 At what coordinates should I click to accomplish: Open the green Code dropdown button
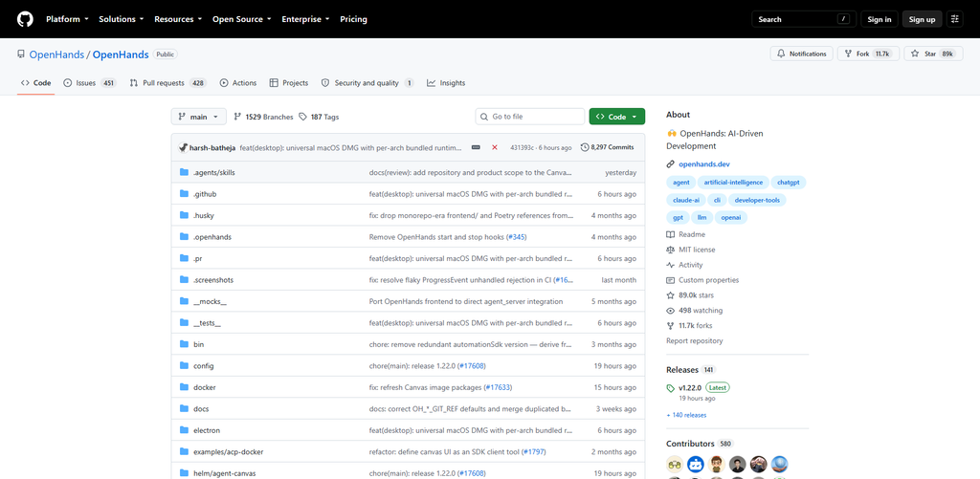(x=617, y=117)
